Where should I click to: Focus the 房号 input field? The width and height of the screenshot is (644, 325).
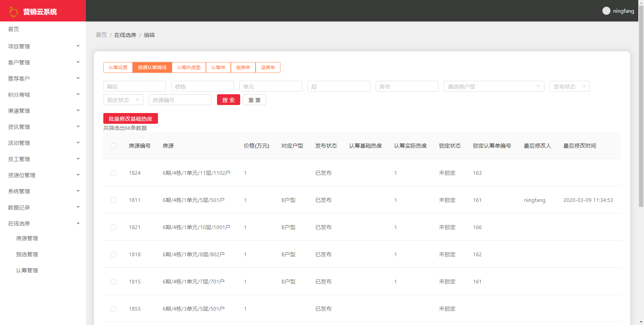(x=407, y=87)
